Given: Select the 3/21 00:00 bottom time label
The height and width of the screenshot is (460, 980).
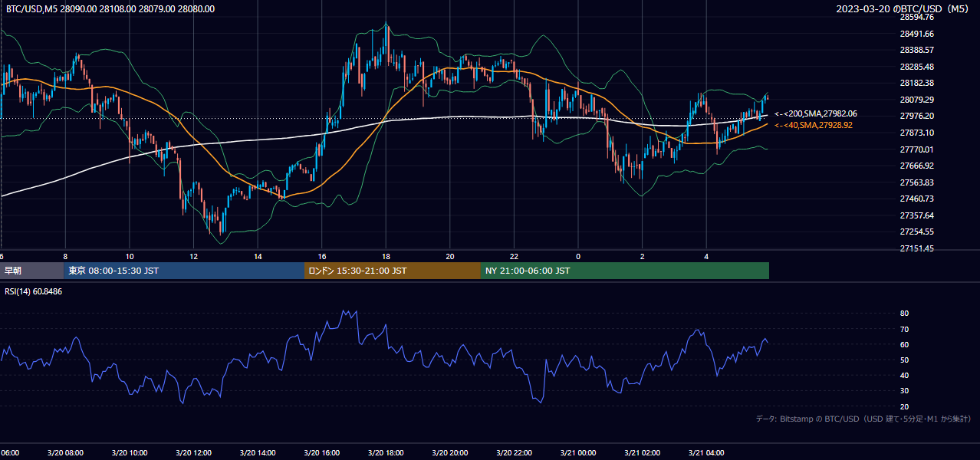Looking at the screenshot, I should coord(578,453).
